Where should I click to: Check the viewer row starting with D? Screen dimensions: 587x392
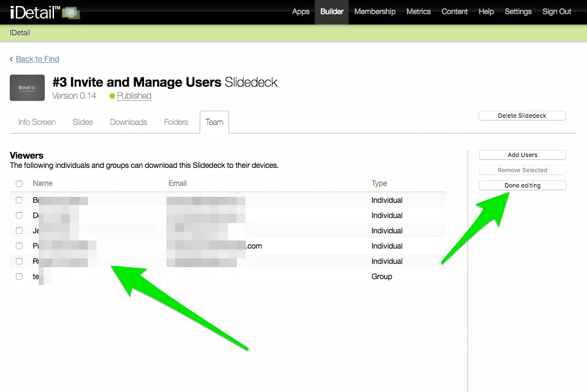click(19, 215)
